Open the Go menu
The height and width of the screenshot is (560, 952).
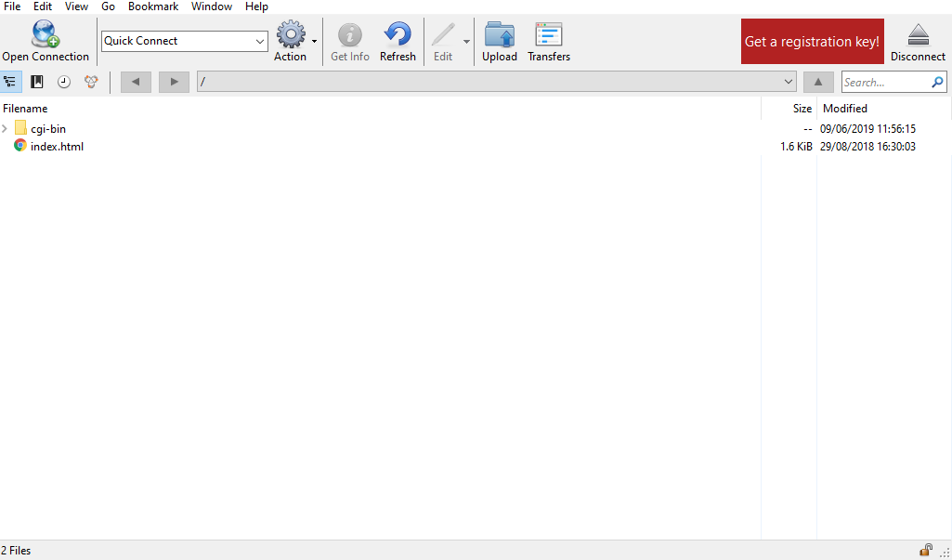pyautogui.click(x=108, y=7)
